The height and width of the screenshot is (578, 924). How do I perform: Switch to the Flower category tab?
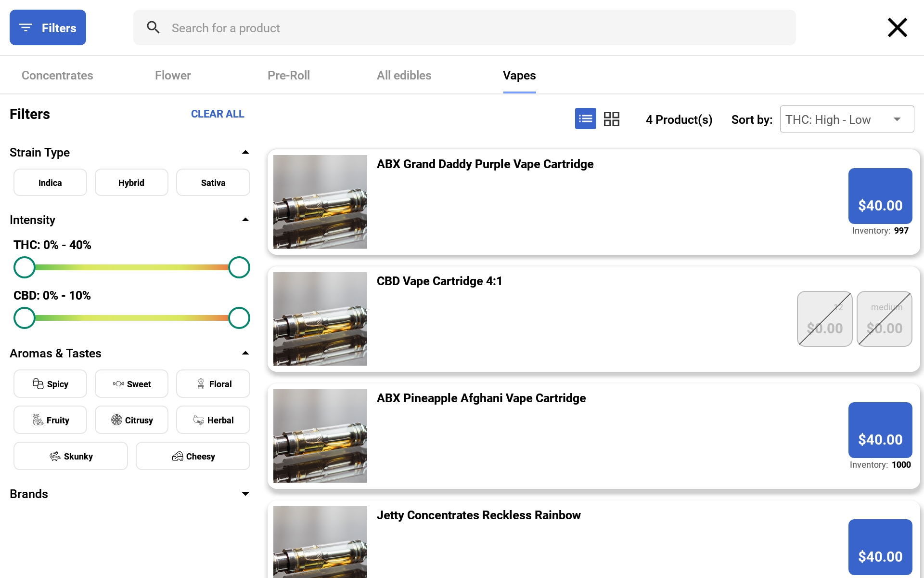point(173,75)
